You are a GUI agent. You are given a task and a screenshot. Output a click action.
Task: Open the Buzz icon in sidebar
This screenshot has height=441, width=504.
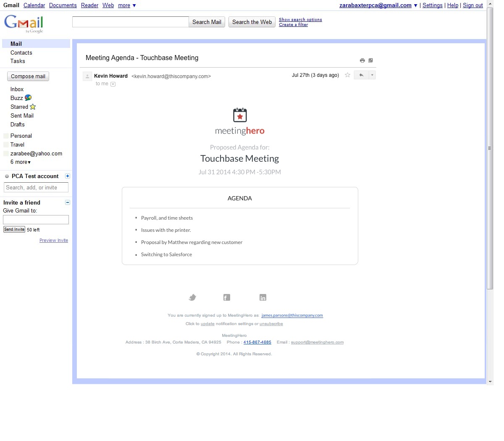click(28, 98)
